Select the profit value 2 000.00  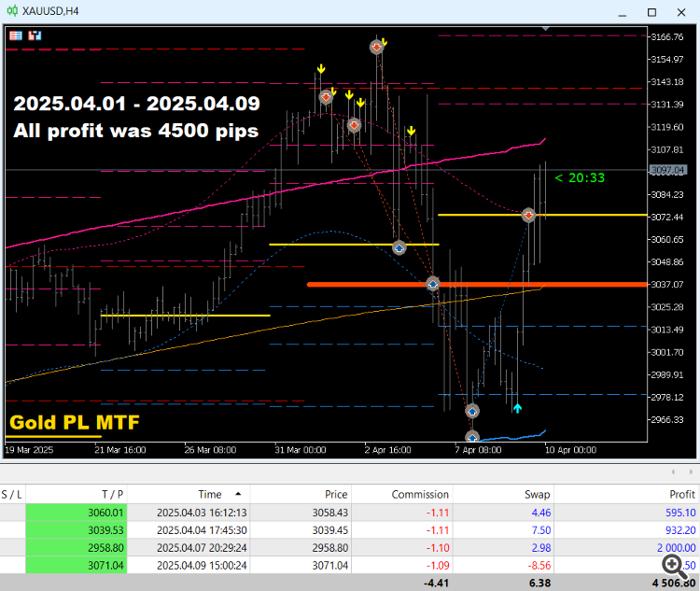[676, 548]
